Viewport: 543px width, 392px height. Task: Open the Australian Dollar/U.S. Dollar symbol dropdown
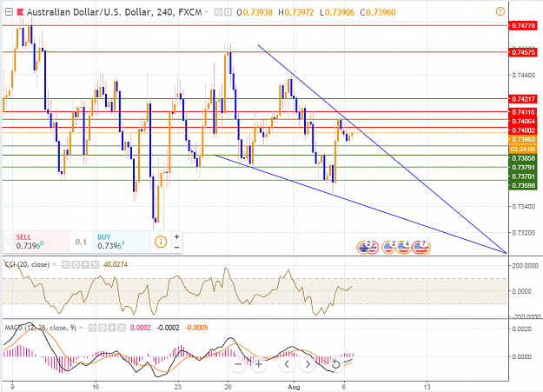click(x=207, y=12)
